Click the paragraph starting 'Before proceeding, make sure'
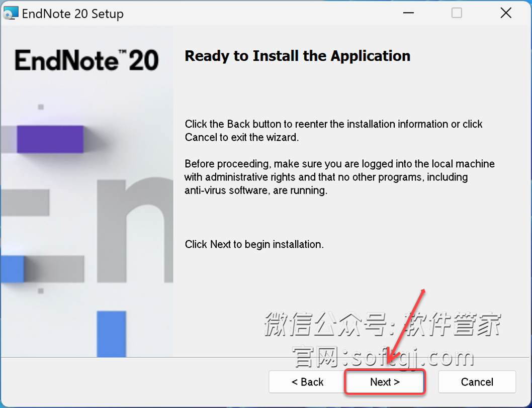The height and width of the screenshot is (408, 532). 339,177
